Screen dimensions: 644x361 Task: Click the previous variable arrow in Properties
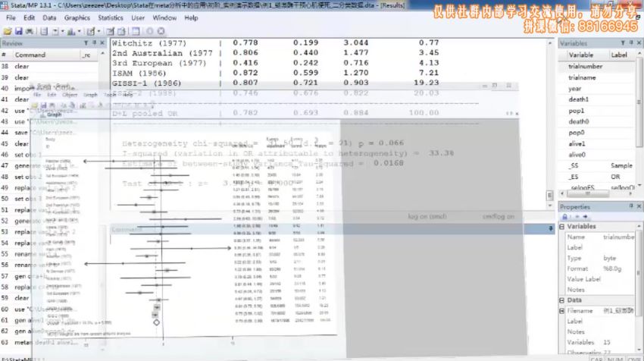point(577,217)
